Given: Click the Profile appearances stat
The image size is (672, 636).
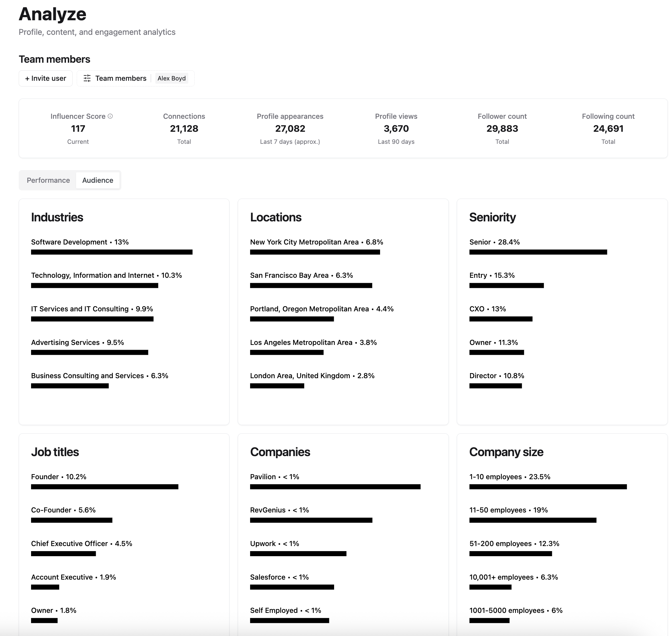Looking at the screenshot, I should tap(290, 129).
